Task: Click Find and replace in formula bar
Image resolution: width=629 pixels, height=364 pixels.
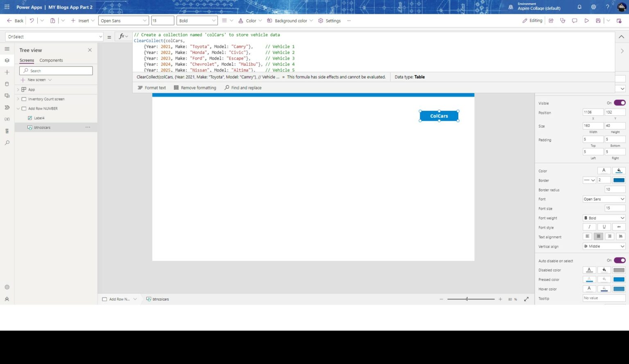Action: (243, 88)
